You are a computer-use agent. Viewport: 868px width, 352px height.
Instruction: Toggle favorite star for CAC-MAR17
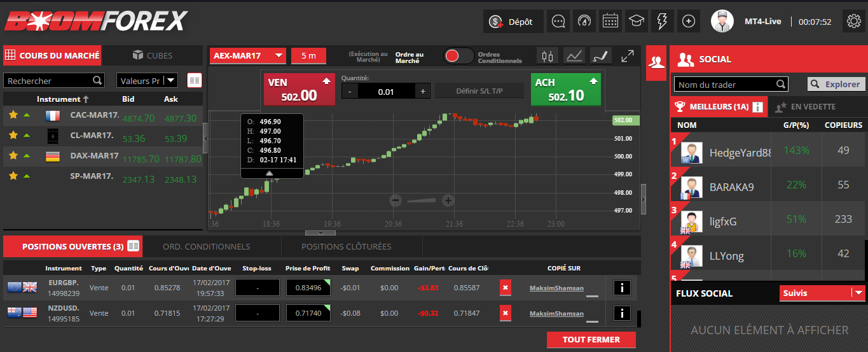coord(13,115)
